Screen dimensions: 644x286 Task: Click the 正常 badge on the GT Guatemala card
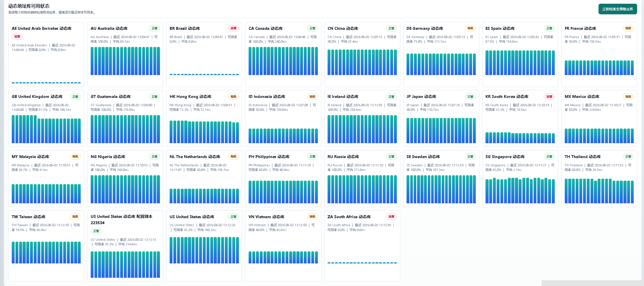click(x=154, y=96)
